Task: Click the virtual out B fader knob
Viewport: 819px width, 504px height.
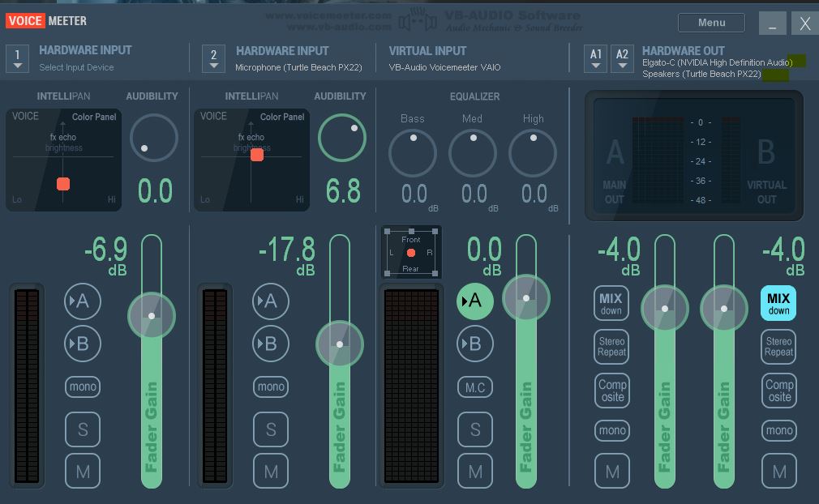Action: [724, 309]
